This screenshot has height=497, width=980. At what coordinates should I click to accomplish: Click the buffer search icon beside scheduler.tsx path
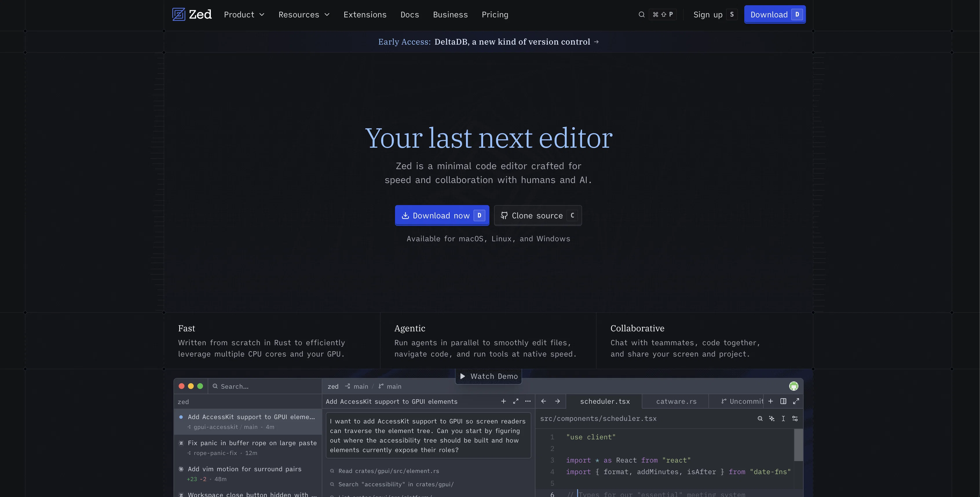pyautogui.click(x=760, y=418)
